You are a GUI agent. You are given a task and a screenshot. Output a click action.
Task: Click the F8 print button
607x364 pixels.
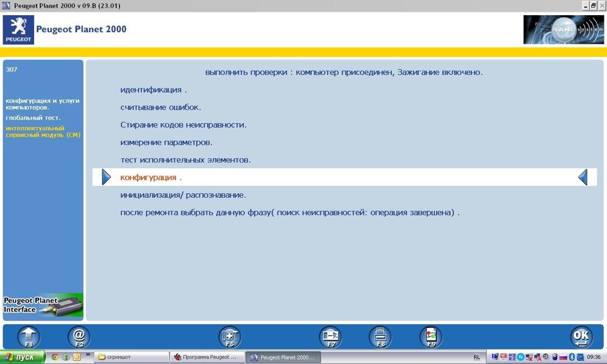click(380, 337)
